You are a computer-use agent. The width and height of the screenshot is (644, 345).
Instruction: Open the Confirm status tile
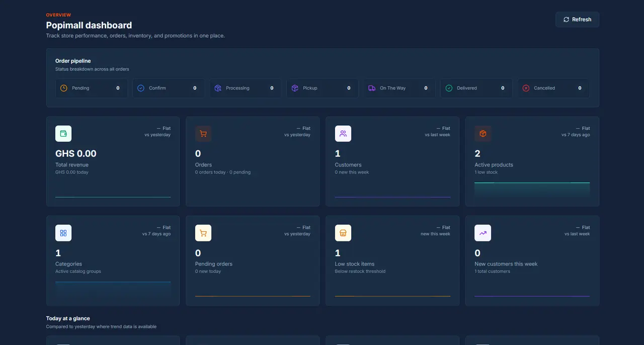pyautogui.click(x=169, y=88)
